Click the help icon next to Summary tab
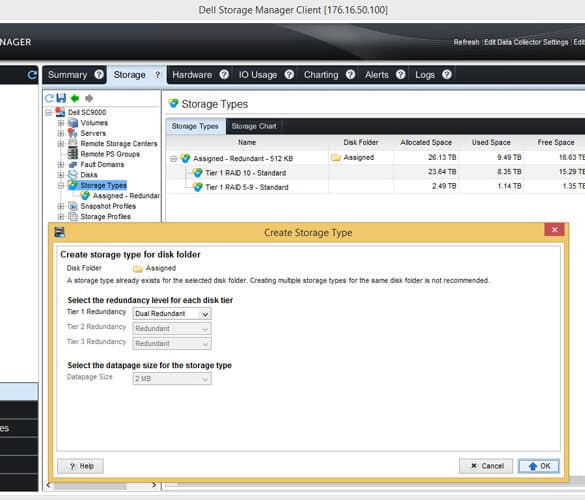Image resolution: width=585 pixels, height=500 pixels. (x=99, y=75)
